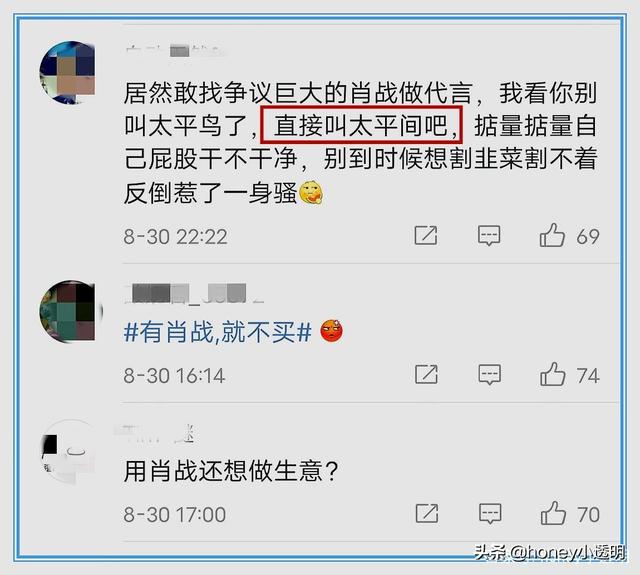Viewport: 640px width, 575px height.
Task: Open the first commenter's pixelated avatar
Action: (x=70, y=72)
